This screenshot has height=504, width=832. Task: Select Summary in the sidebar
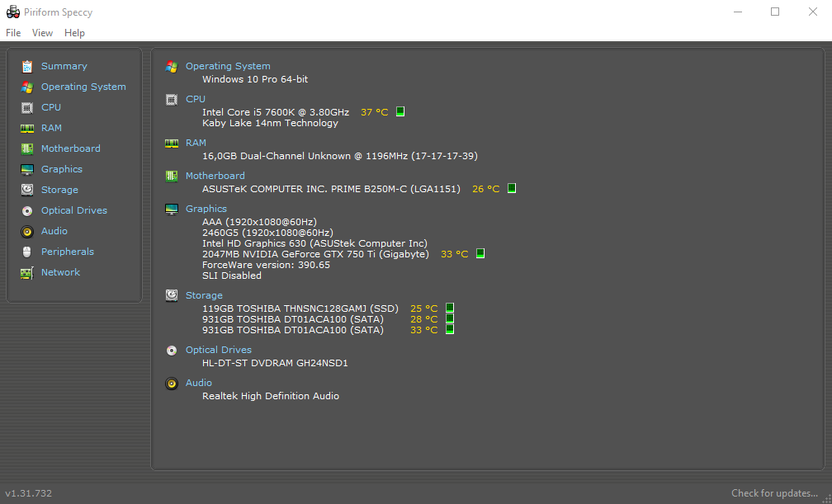(x=64, y=66)
